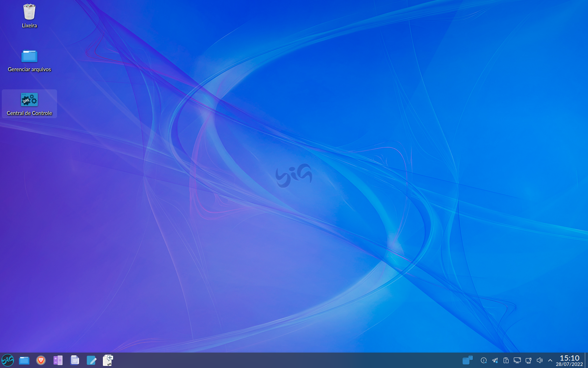The image size is (588, 368).
Task: Launch the blue text editor with pencil
Action: tap(91, 360)
